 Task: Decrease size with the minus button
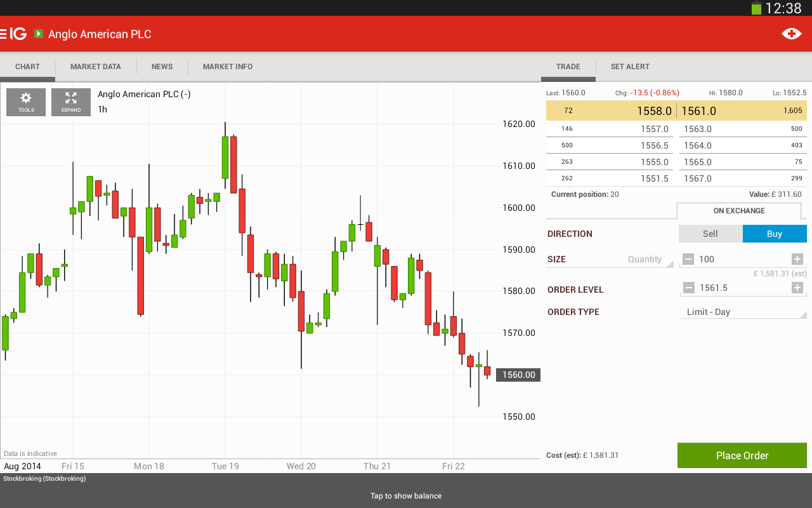688,259
